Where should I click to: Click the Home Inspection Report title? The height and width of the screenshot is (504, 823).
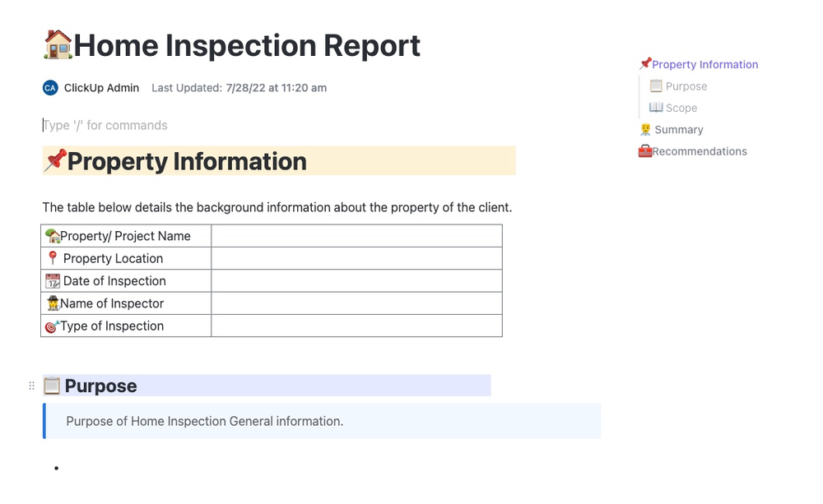(x=247, y=45)
